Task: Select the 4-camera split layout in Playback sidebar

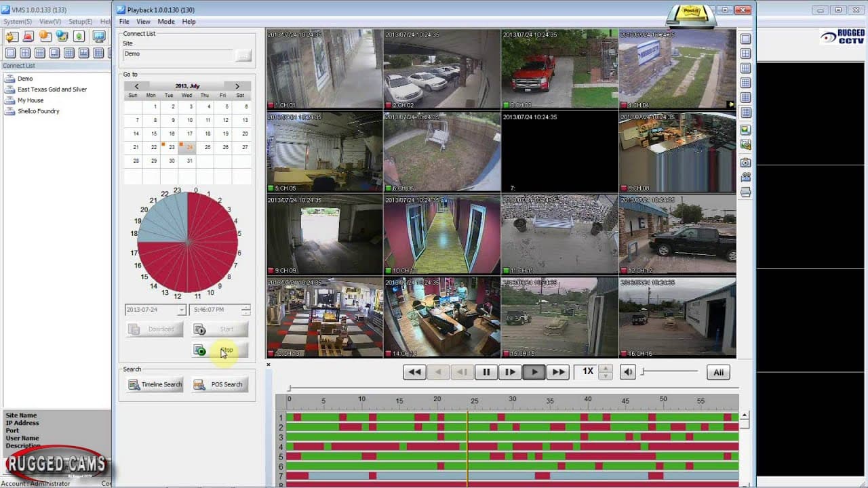Action: tap(745, 54)
